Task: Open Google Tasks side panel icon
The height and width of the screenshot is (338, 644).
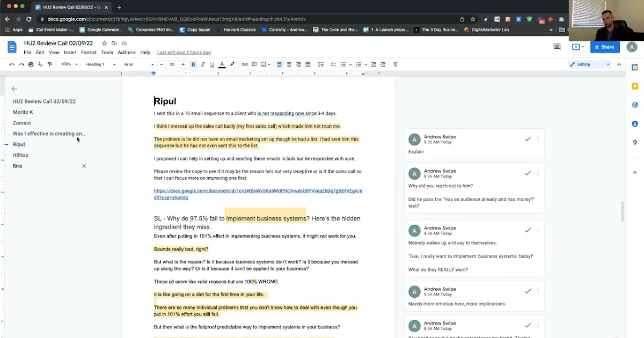Action: coord(635,105)
